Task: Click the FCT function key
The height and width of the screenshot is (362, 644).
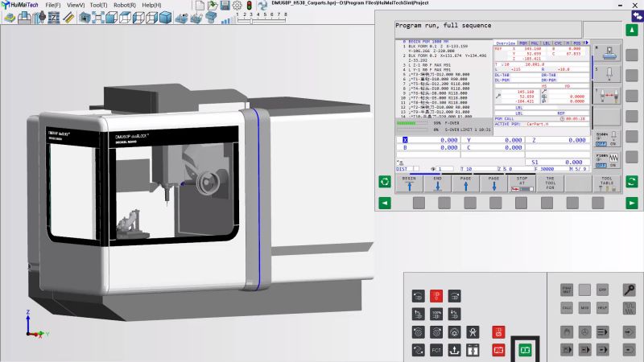Action: click(x=436, y=350)
